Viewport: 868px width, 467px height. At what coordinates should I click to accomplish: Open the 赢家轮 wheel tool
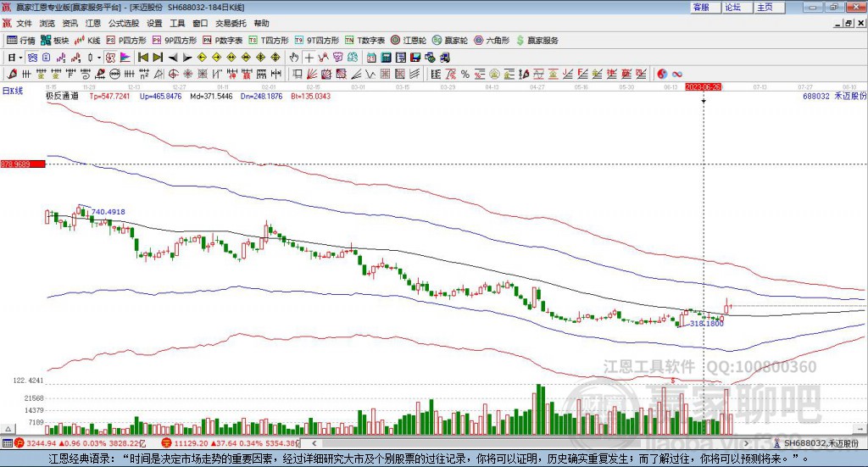[450, 41]
